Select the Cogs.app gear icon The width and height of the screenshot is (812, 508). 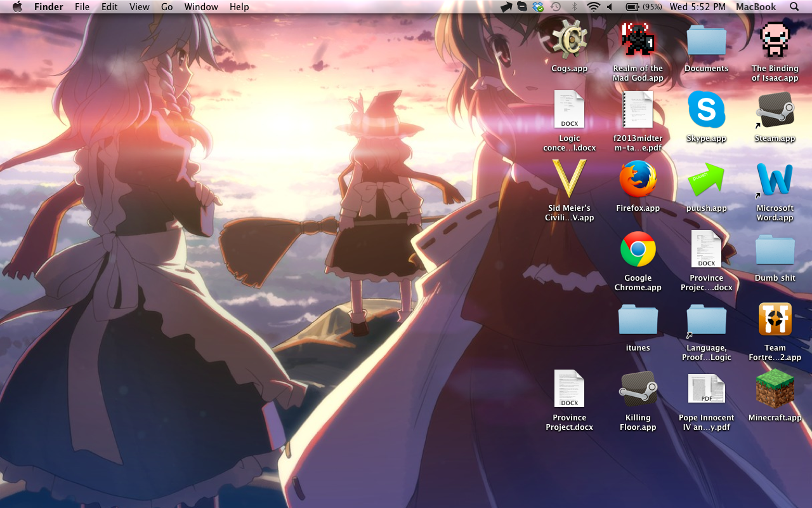coord(569,40)
